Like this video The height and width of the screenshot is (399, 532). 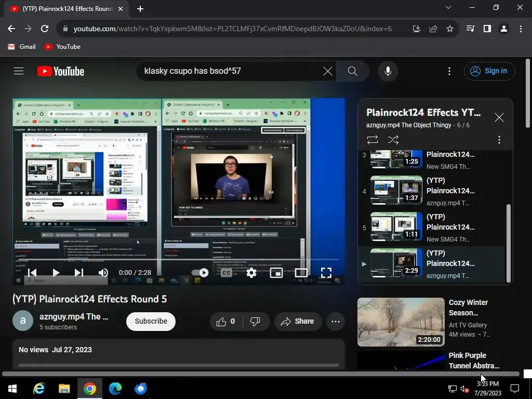pyautogui.click(x=227, y=321)
